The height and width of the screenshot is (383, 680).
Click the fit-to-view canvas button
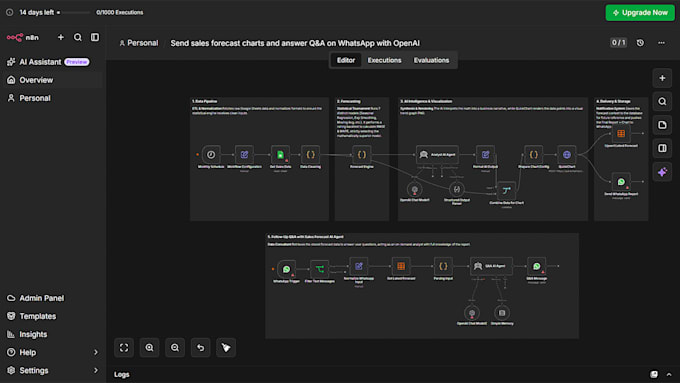[124, 348]
